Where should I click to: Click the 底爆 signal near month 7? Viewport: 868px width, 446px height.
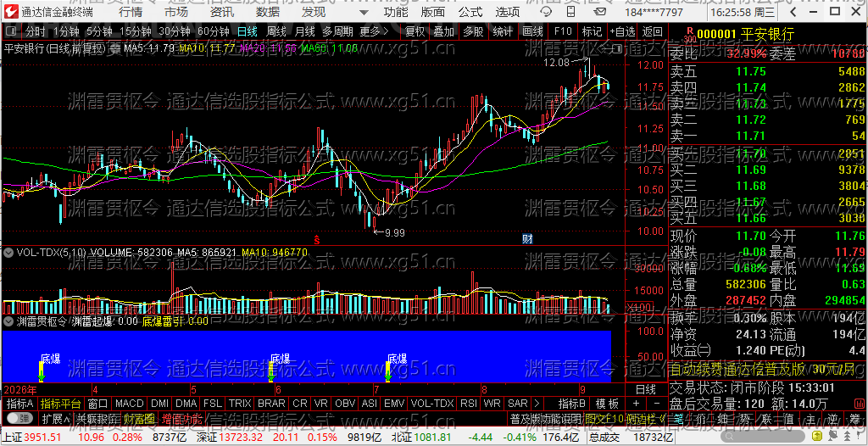(398, 359)
